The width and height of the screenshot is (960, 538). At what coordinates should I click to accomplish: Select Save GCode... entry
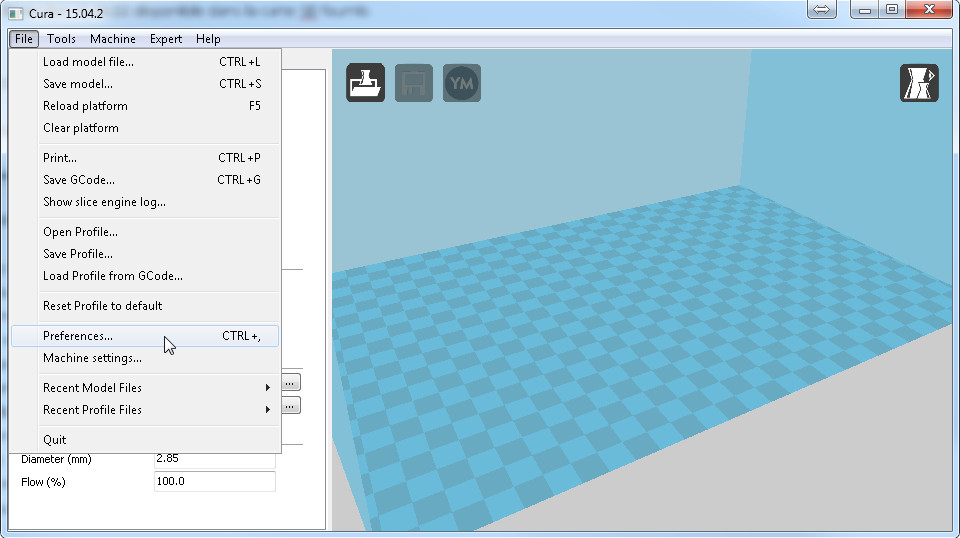[145, 180]
